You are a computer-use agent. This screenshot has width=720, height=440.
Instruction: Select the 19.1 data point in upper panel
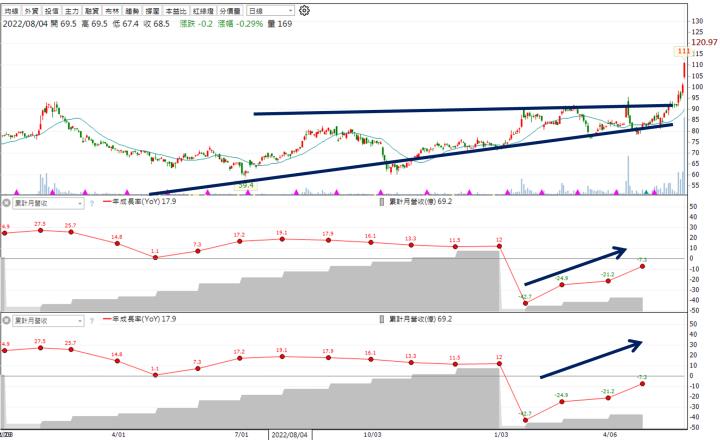tap(282, 239)
